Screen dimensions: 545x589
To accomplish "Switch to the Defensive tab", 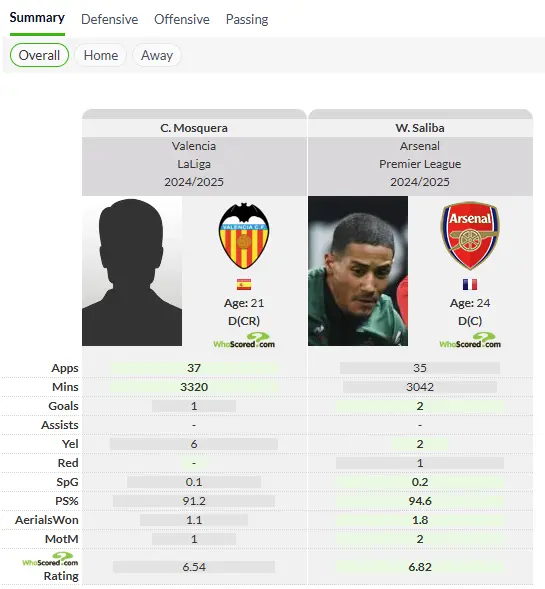I will [x=109, y=19].
